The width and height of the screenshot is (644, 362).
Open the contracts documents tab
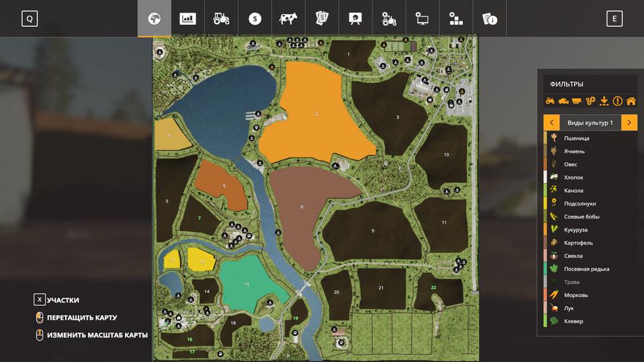322,19
